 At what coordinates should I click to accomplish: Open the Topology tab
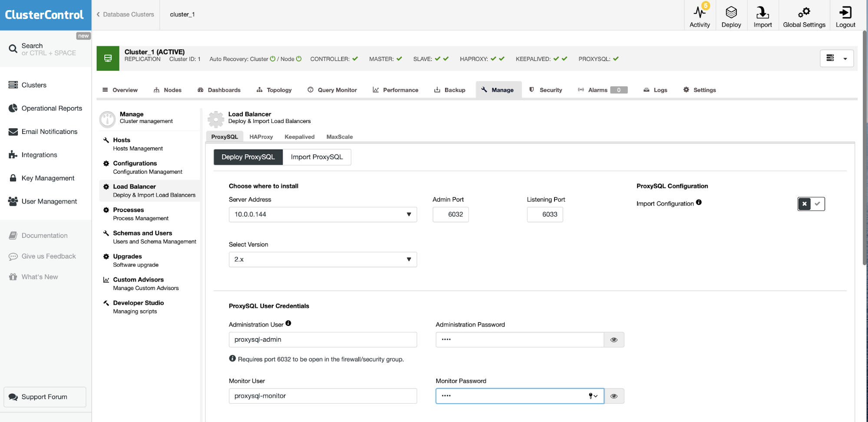pos(274,90)
